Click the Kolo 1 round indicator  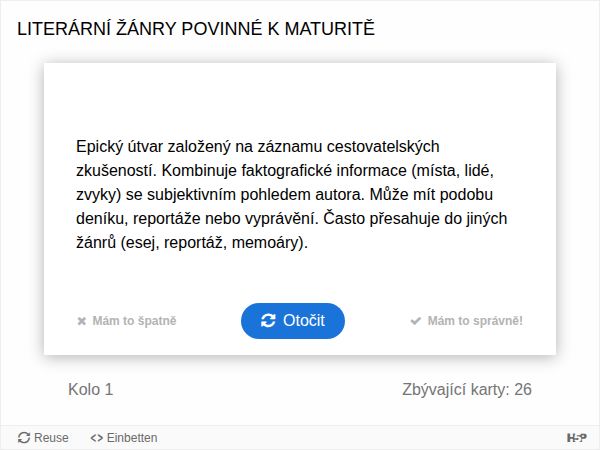point(90,389)
